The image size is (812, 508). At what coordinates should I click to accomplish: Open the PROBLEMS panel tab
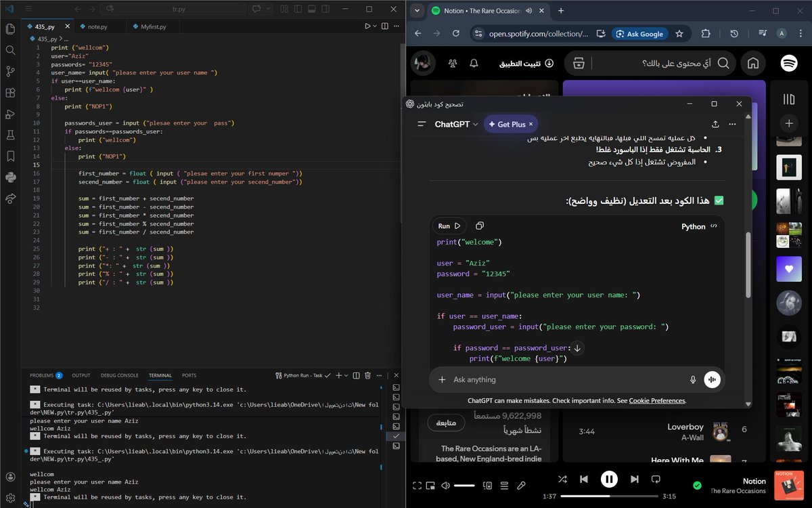coord(46,375)
